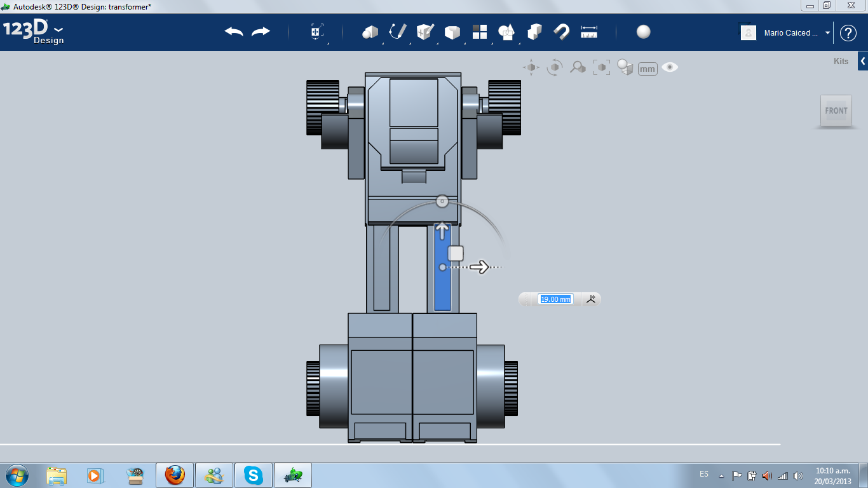Click the Undo arrow

click(234, 32)
